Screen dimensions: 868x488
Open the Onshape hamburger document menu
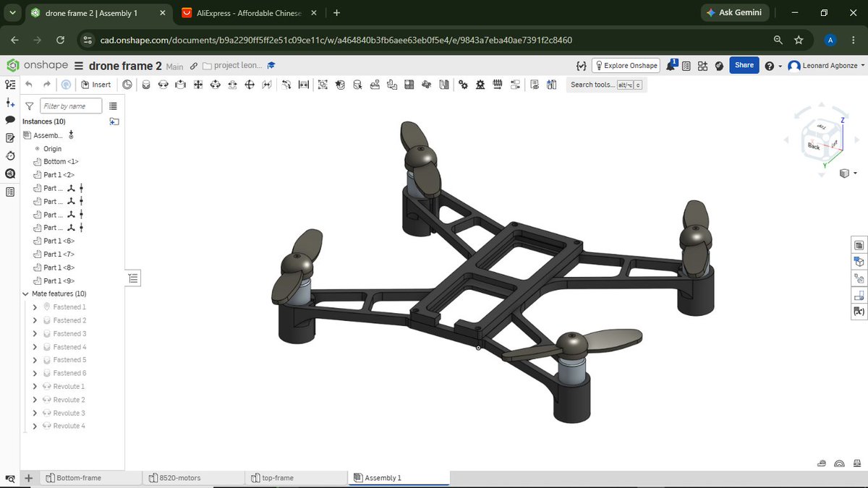(80, 66)
